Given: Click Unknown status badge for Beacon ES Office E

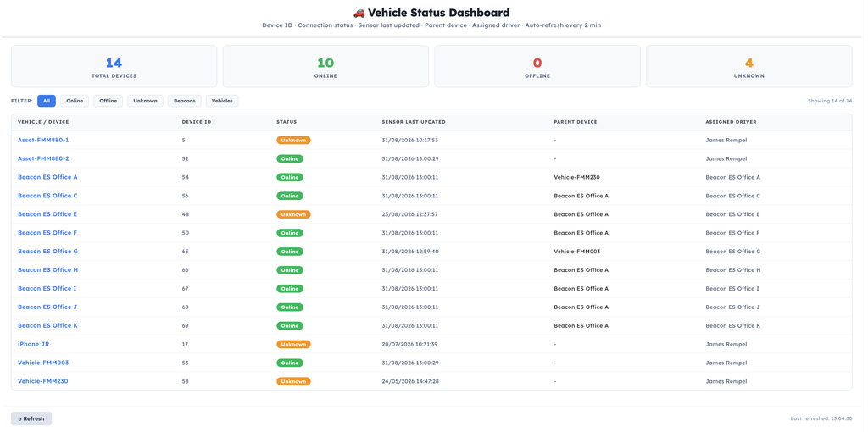Looking at the screenshot, I should tap(293, 214).
